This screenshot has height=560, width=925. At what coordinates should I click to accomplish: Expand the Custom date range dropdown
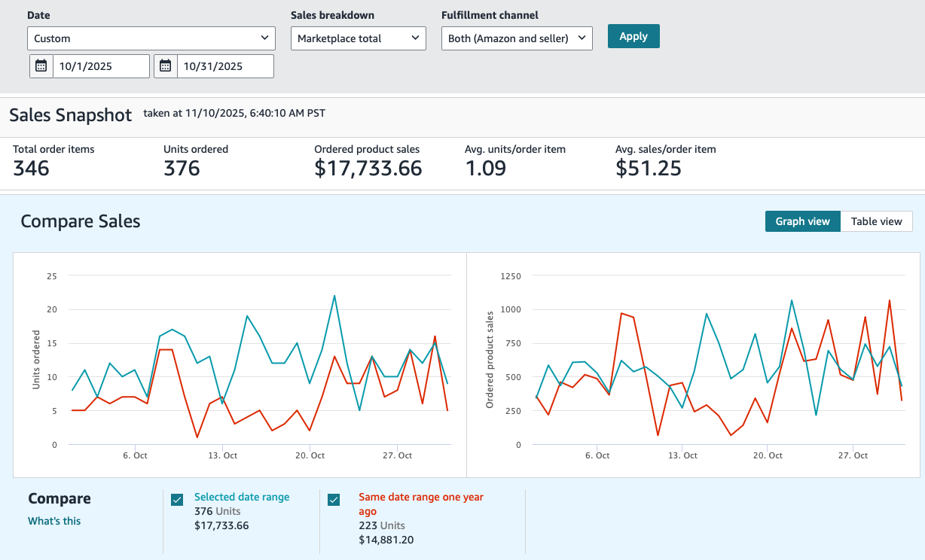(151, 38)
